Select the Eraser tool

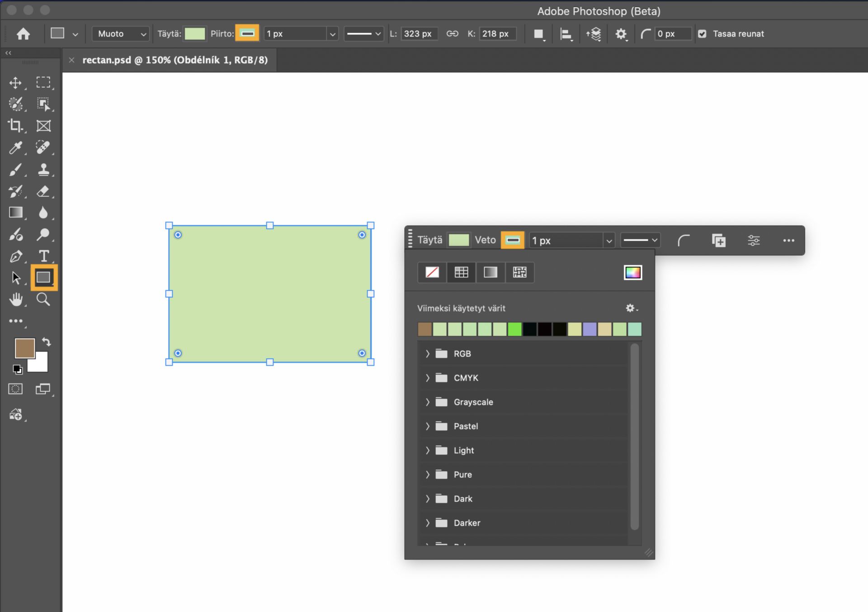43,191
